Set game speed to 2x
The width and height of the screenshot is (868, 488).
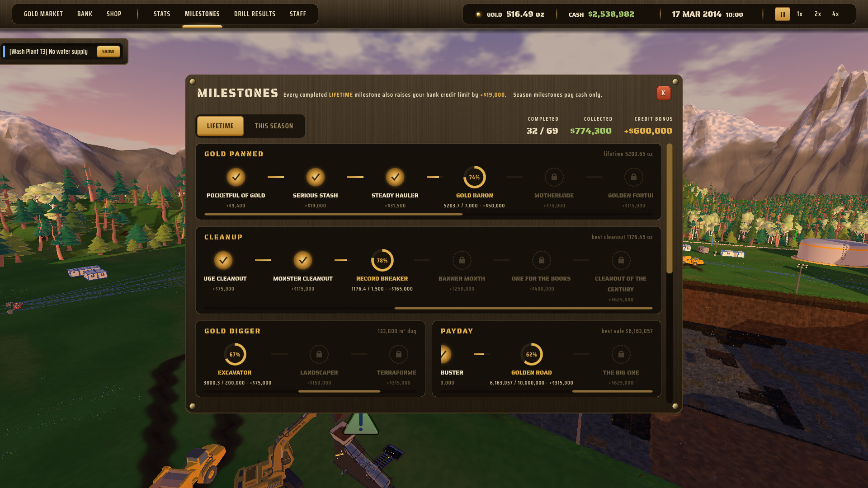pyautogui.click(x=817, y=14)
